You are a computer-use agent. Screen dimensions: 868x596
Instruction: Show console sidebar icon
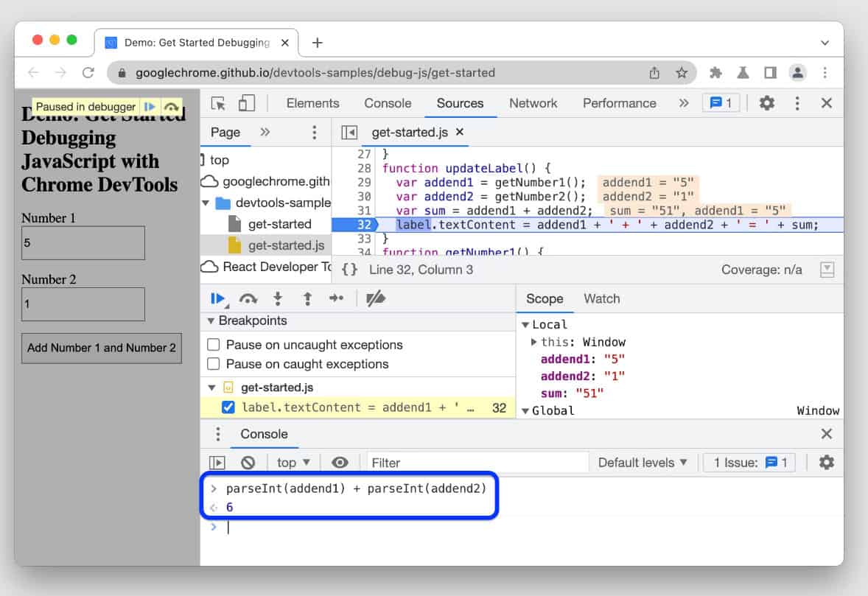coord(217,463)
